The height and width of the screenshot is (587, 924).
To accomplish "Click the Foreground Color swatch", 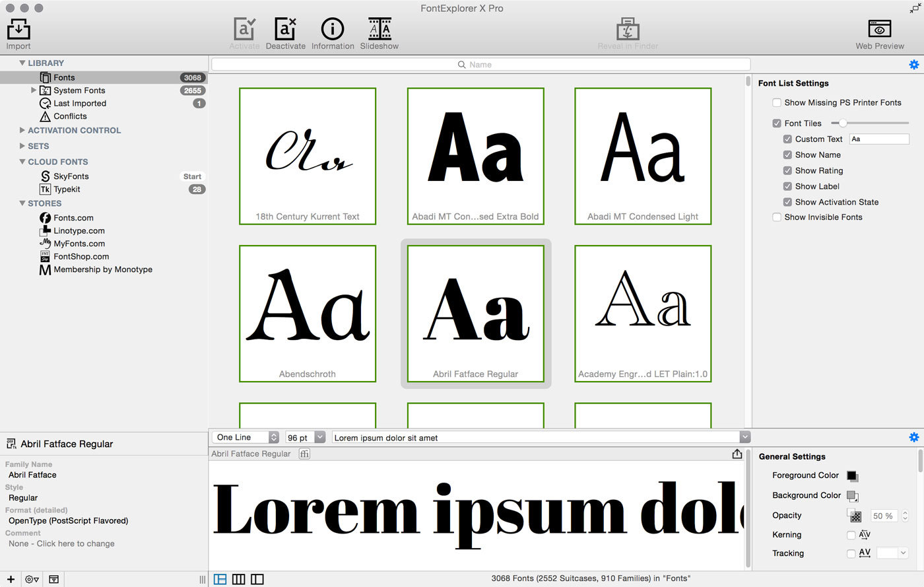I will coord(853,476).
